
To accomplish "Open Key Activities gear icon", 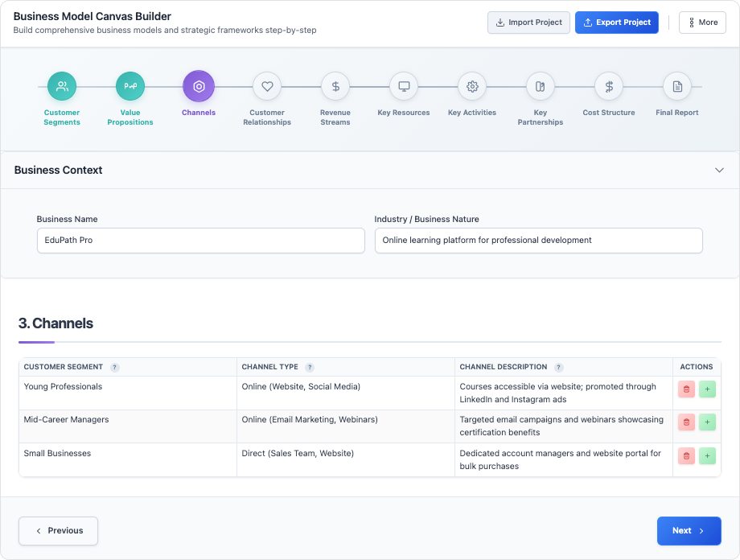I will click(472, 86).
